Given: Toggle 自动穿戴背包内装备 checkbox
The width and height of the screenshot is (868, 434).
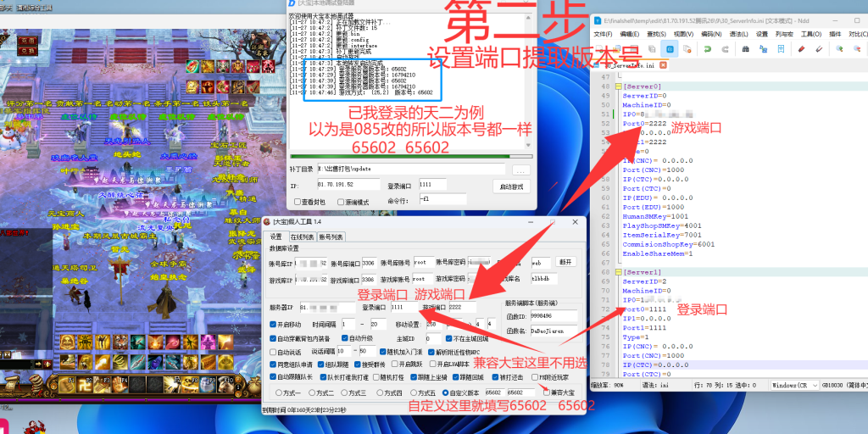Looking at the screenshot, I should click(x=272, y=338).
